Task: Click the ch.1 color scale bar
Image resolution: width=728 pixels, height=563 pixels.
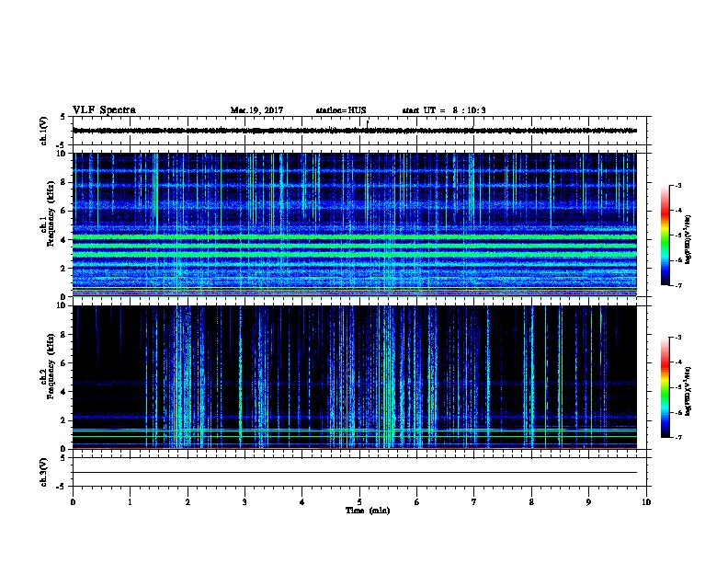Action: [665, 236]
